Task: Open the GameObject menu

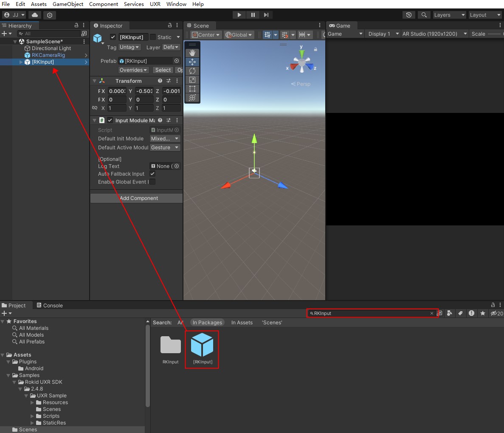Action: (68, 4)
